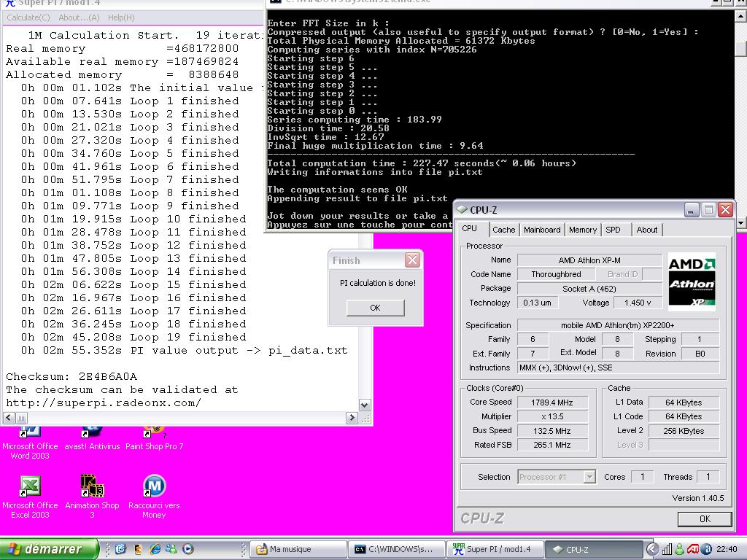
Task: Click the Core Speed value '1789.4 MHz'
Action: point(552,402)
